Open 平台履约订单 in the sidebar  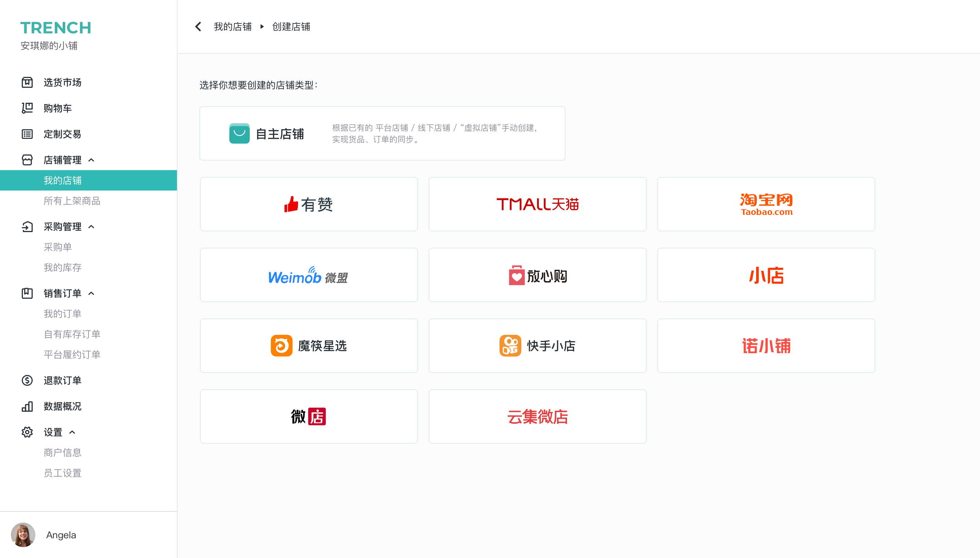point(72,355)
